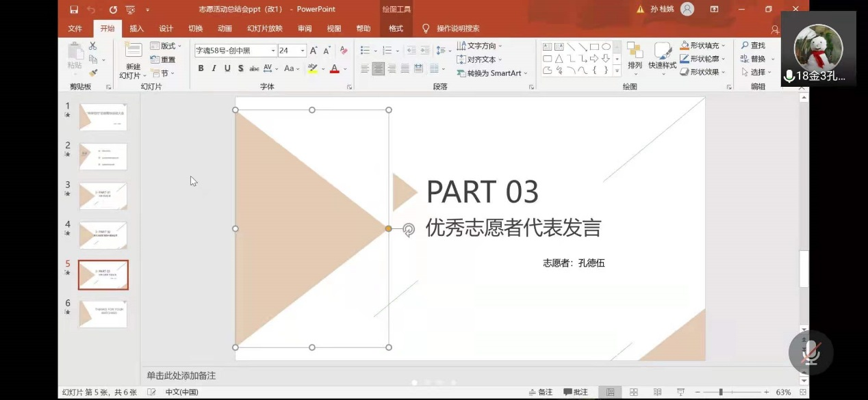Open Slide Sorter view in status bar
This screenshot has width=868, height=400.
pos(634,392)
